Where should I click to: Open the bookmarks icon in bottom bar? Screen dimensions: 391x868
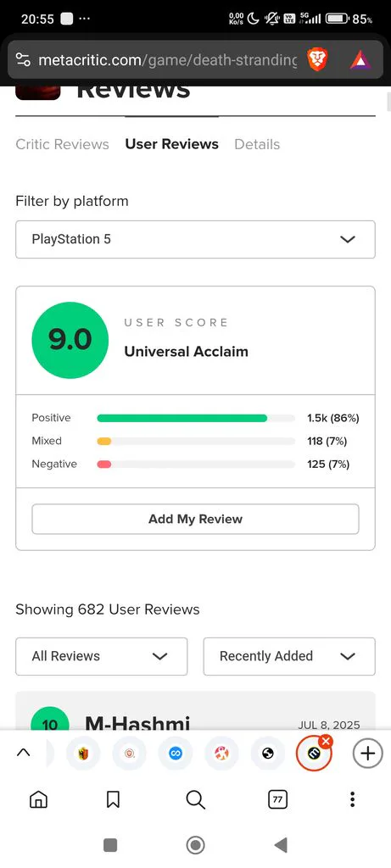113,799
